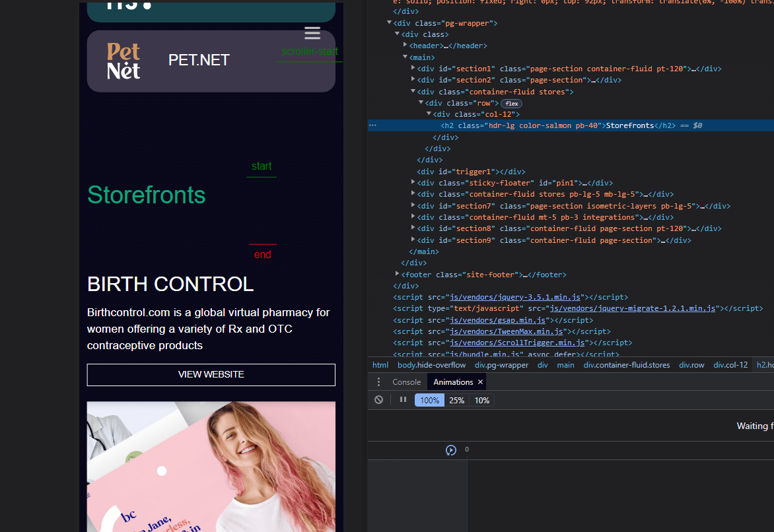This screenshot has width=774, height=532.
Task: Select body.hide-overflow in the breadcrumb bar
Action: pyautogui.click(x=431, y=364)
